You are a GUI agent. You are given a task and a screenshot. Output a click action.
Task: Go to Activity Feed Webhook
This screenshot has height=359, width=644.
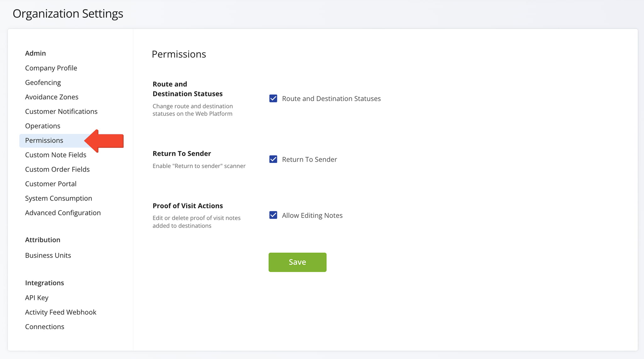click(61, 312)
